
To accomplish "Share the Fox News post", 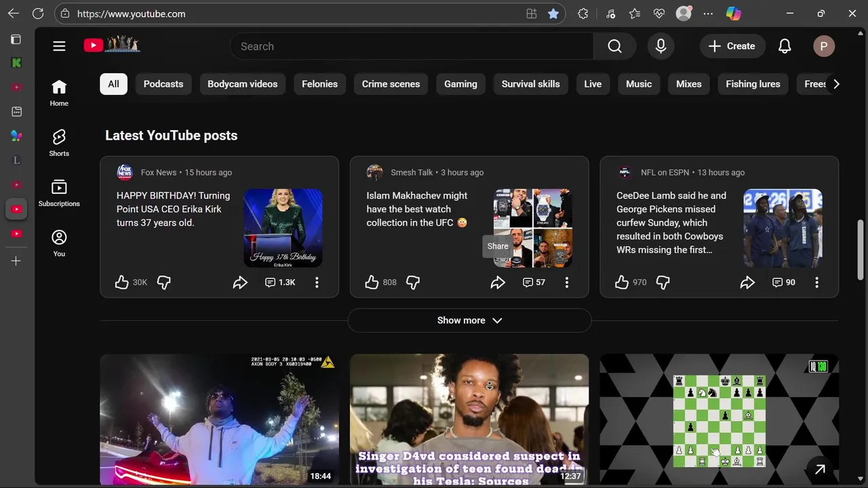I will tap(240, 282).
